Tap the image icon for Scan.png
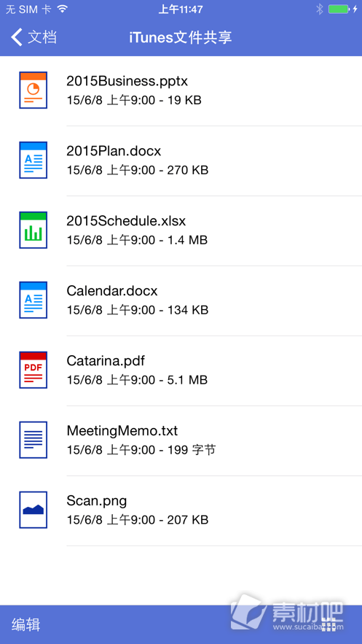This screenshot has height=644, width=362. click(x=34, y=510)
